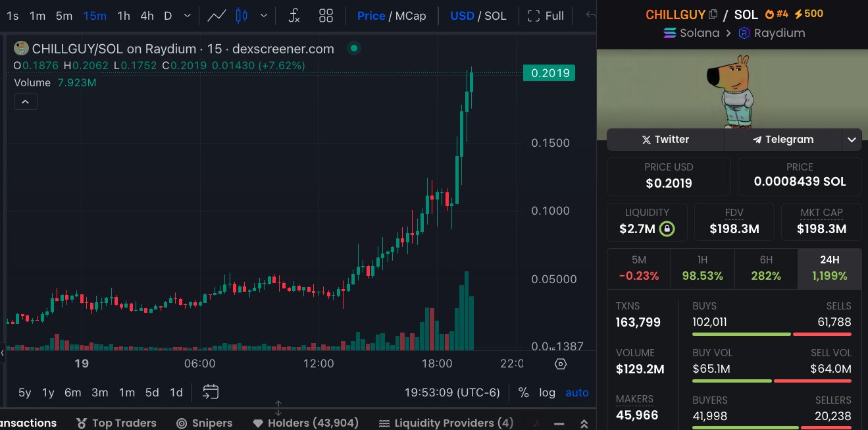Set the chart range to 1y

[x=48, y=392]
